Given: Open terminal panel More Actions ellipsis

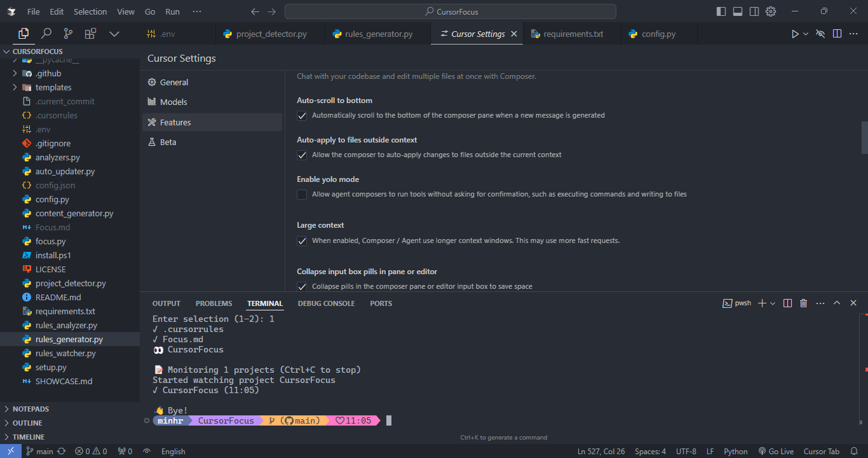Looking at the screenshot, I should (820, 303).
